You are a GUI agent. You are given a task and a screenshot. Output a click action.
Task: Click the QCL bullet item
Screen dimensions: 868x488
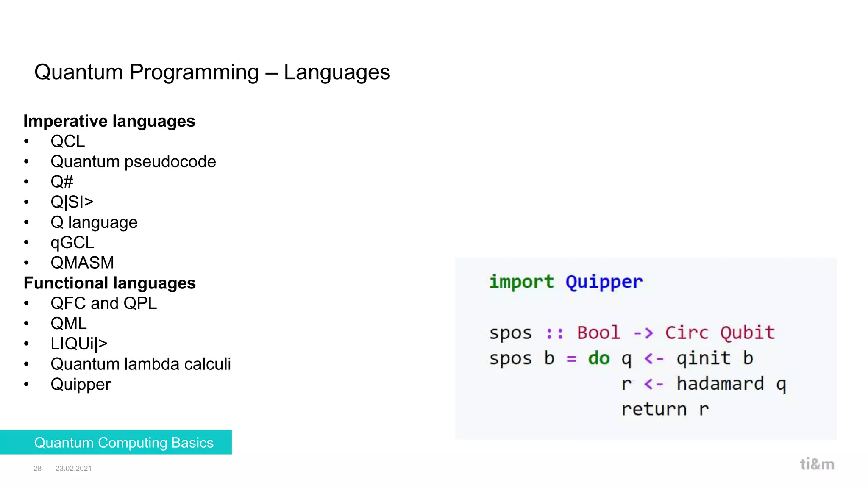(x=68, y=141)
